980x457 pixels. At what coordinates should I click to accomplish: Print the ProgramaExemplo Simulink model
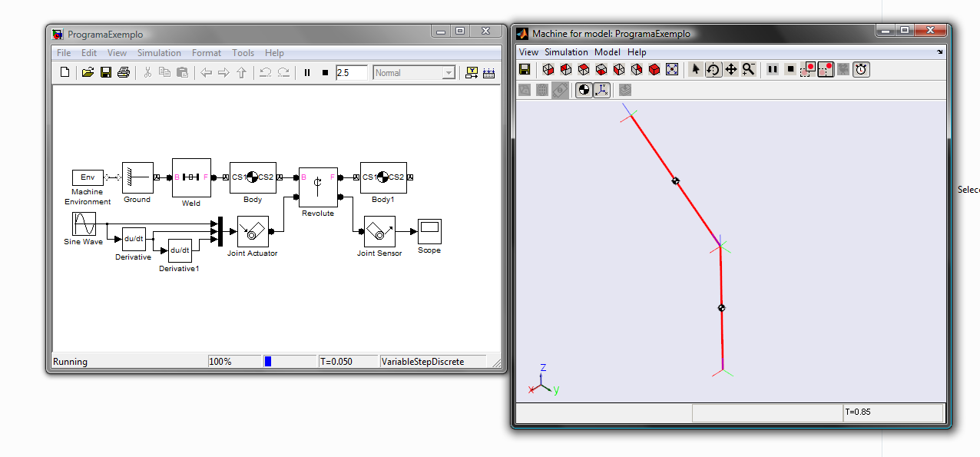[x=123, y=72]
